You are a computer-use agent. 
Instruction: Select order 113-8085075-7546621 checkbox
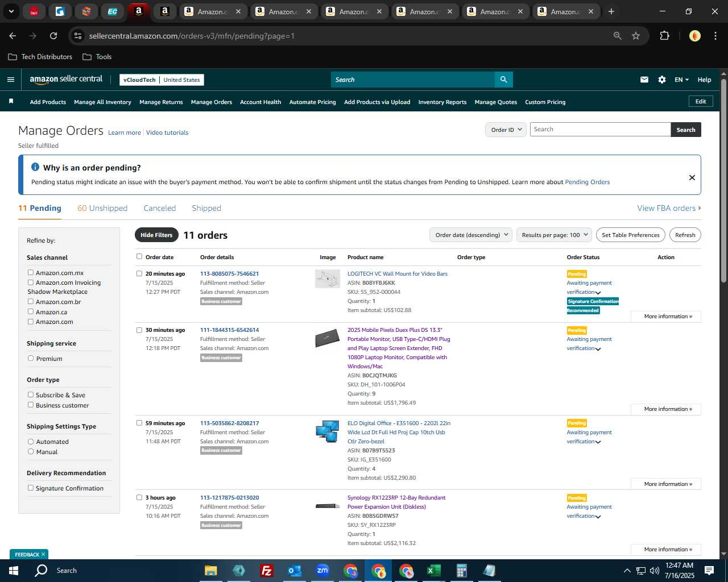139,273
